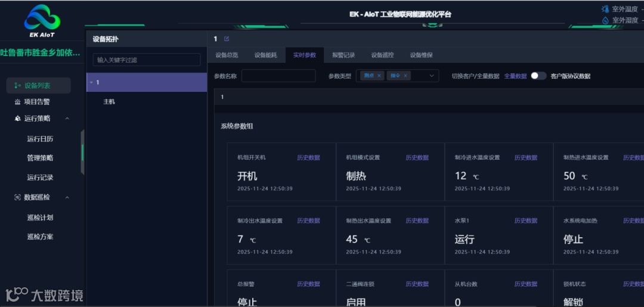
Task: Switch to the 设备总览 tab
Action: tap(227, 55)
